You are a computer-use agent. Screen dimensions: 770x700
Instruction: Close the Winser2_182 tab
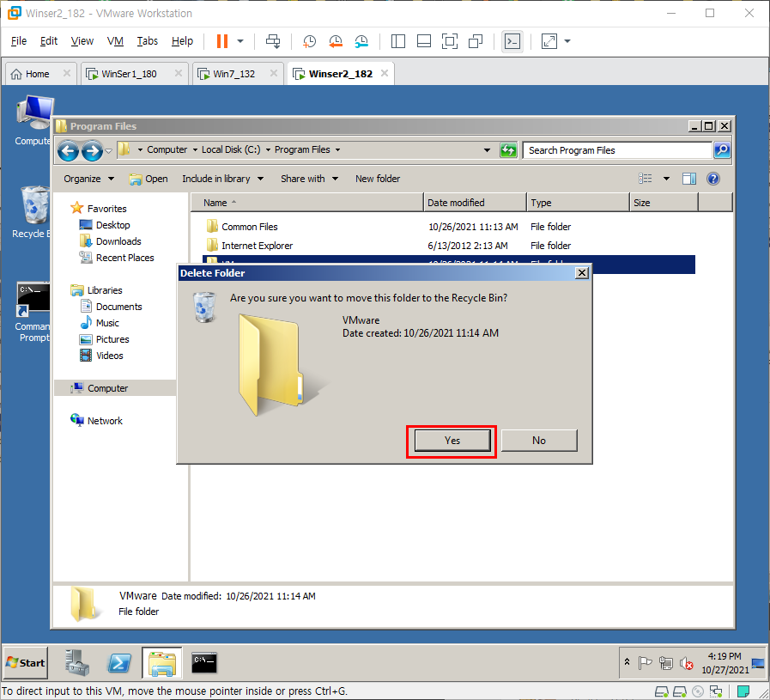(385, 73)
